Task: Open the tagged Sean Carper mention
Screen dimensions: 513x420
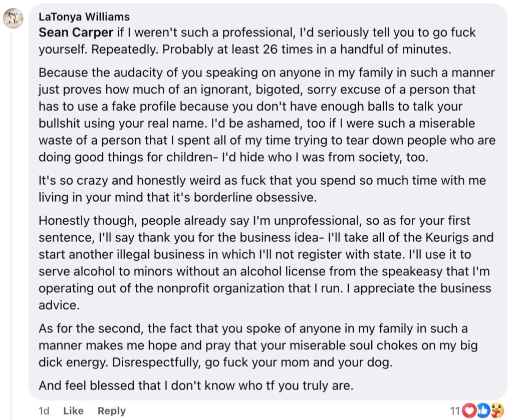Action: 76,33
